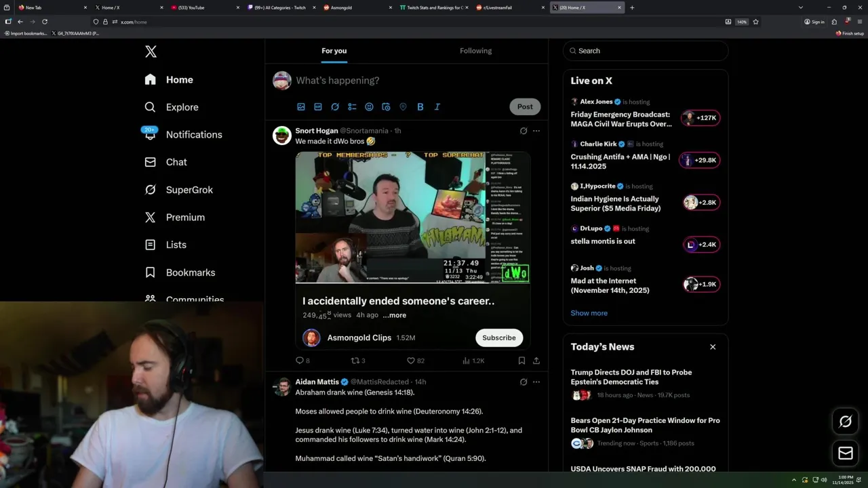
Task: Switch to the For you tab
Action: (x=334, y=51)
